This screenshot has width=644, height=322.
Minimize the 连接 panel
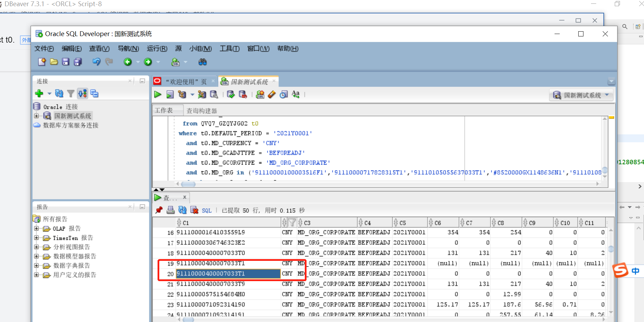(142, 81)
